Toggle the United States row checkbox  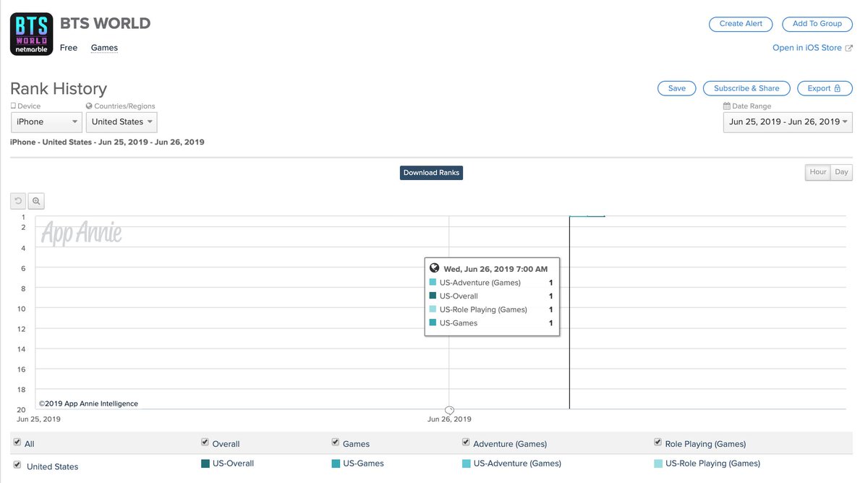(17, 465)
